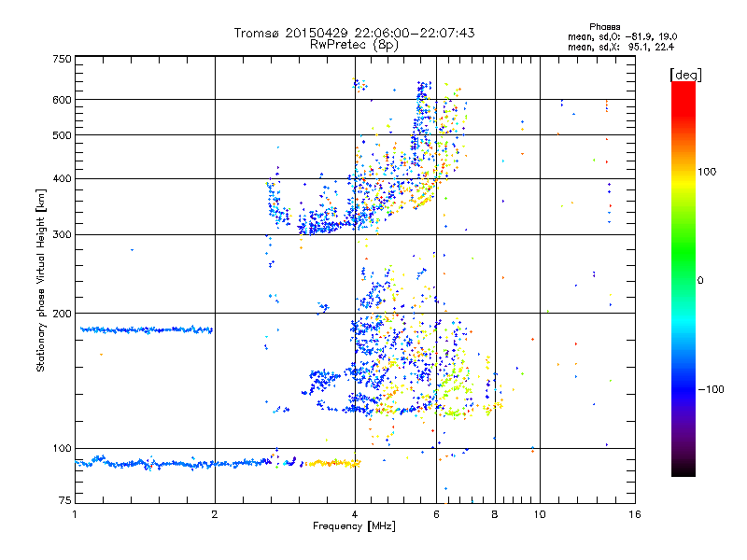Click the green region of the phase colorbar

[684, 252]
